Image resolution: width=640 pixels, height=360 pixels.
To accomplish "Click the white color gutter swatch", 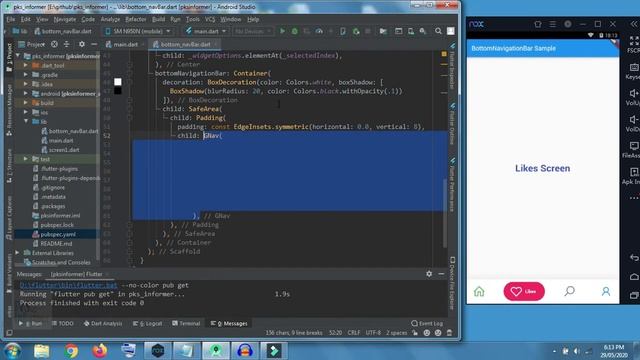I will (x=118, y=82).
